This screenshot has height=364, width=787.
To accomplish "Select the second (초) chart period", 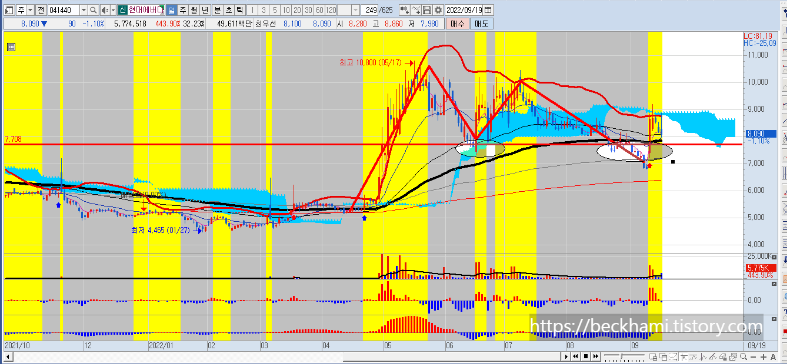I will pyautogui.click(x=228, y=10).
